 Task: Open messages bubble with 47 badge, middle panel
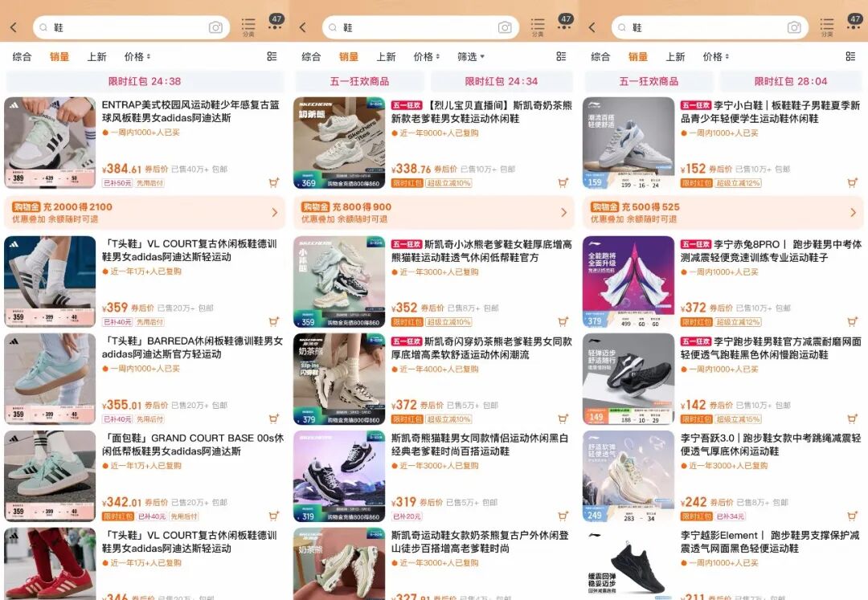click(565, 21)
